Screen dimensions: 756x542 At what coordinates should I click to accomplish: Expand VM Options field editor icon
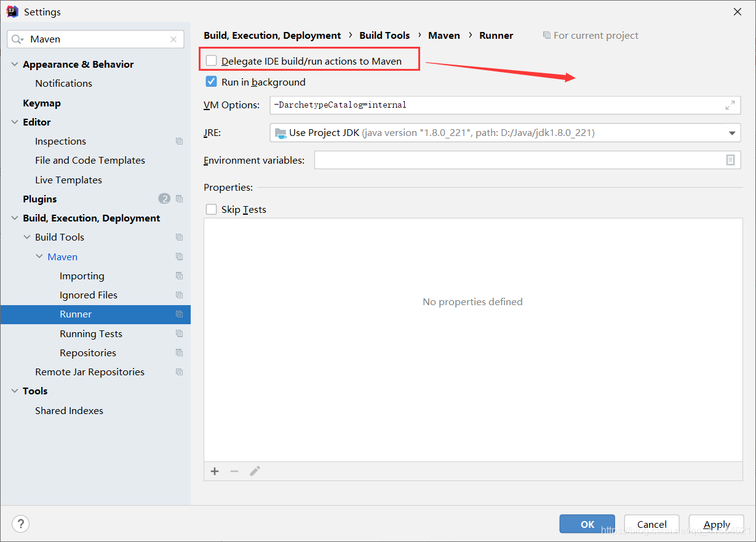click(x=730, y=105)
